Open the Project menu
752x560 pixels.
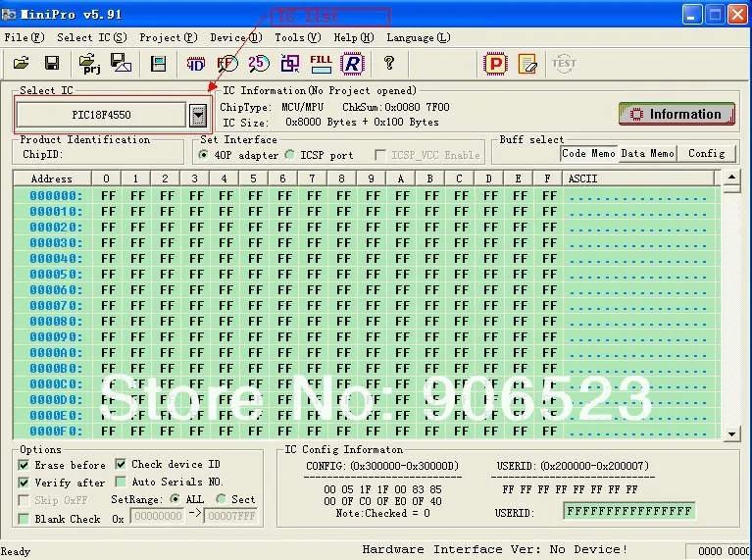[x=169, y=37]
